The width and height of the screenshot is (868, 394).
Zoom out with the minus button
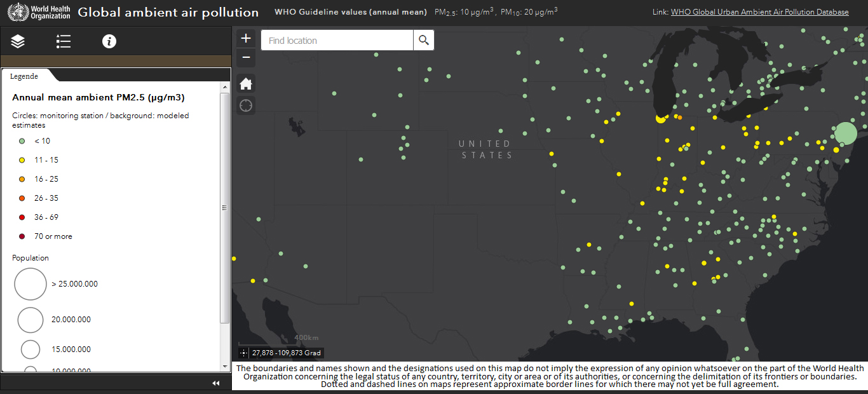246,57
